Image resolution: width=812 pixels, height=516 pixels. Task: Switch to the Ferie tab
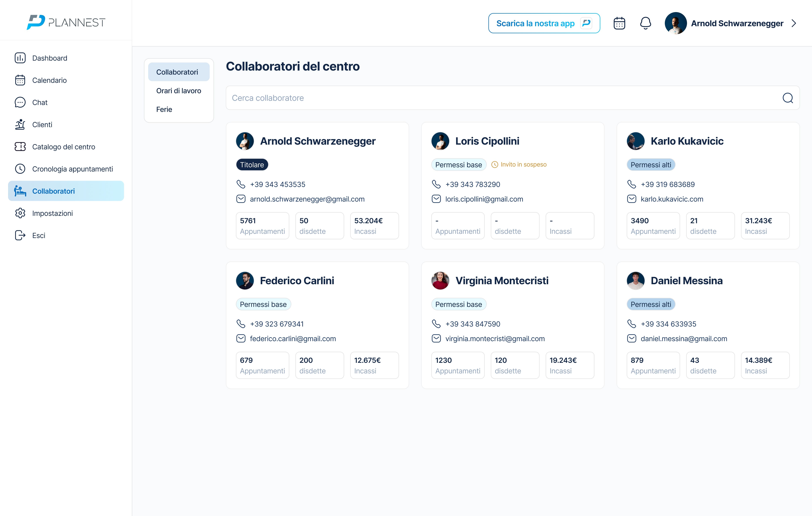[164, 110]
